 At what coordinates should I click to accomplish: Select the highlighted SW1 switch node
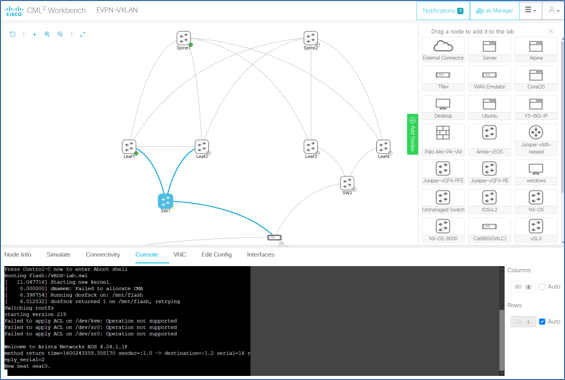[165, 201]
